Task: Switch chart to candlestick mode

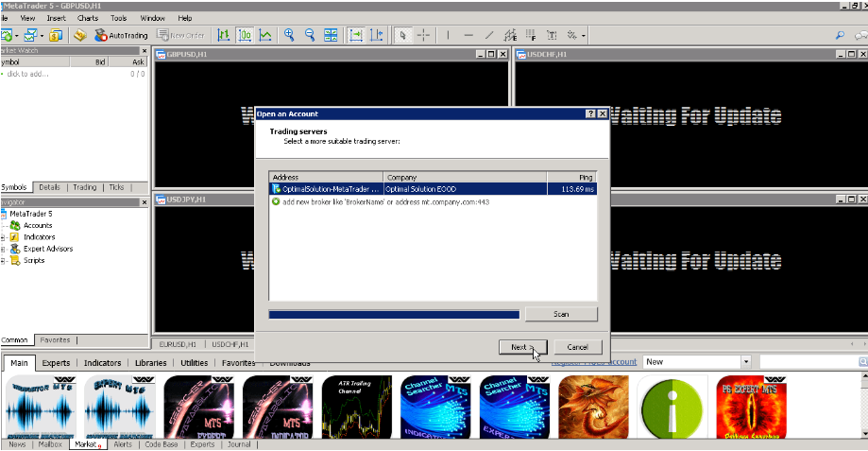Action: [245, 35]
